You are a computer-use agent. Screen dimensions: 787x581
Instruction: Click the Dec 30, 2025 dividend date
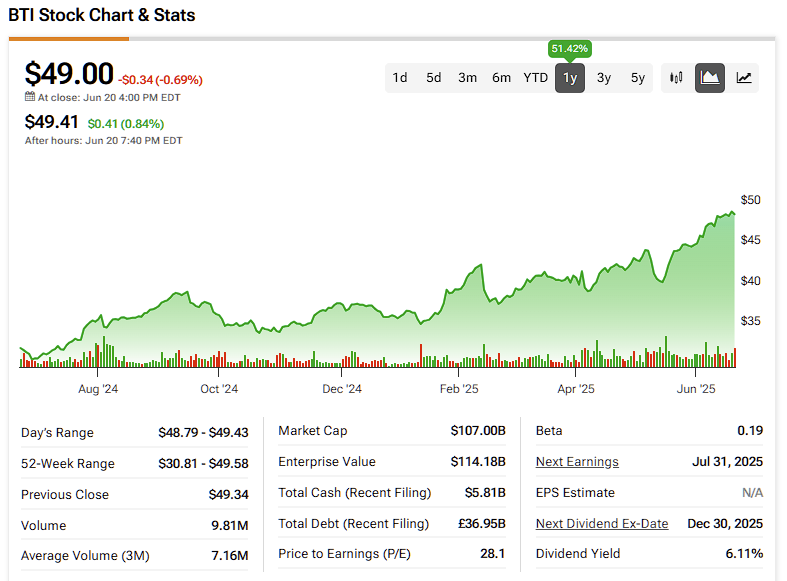725,523
